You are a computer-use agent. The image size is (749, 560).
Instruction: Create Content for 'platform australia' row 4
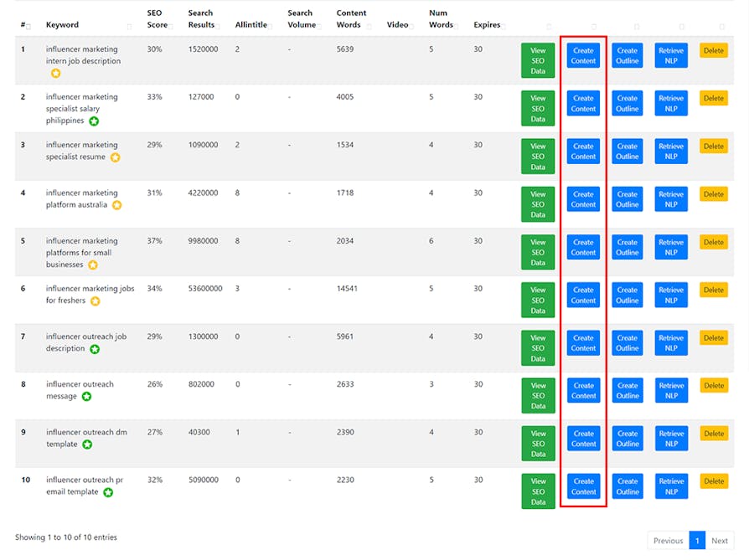point(583,199)
